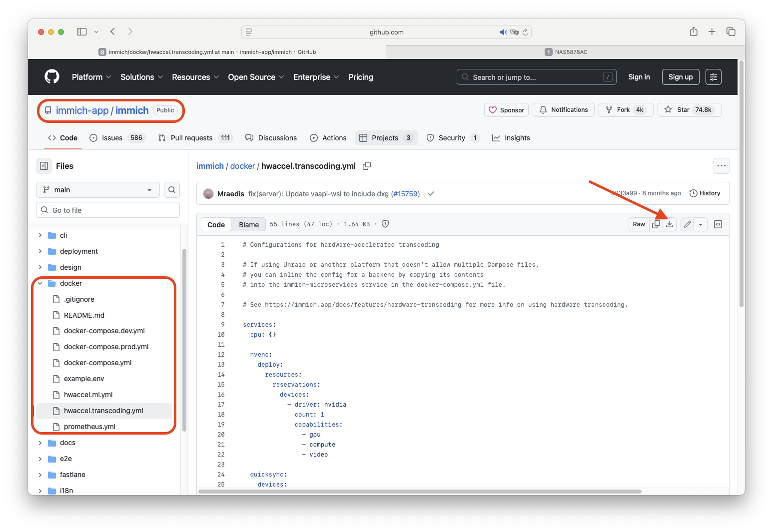Collapse the Files tree side panel
773x532 pixels.
click(44, 166)
